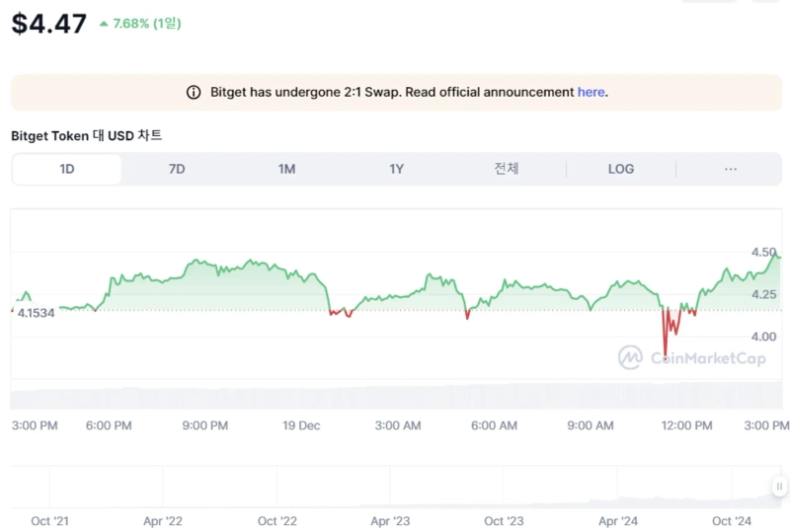Switch chart to 1M range
The height and width of the screenshot is (532, 790).
286,169
